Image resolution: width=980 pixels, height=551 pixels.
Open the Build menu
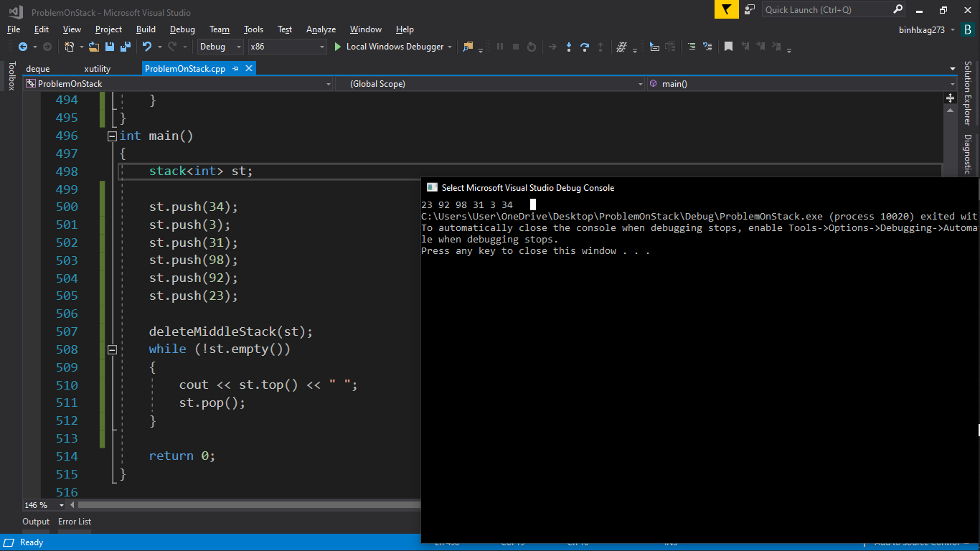tap(146, 29)
